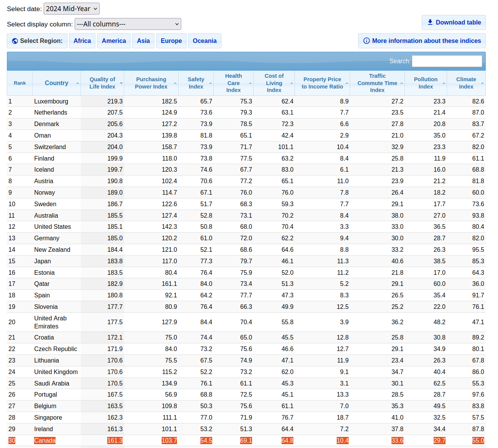The width and height of the screenshot is (498, 448).
Task: Sort table by Country column header
Action: pos(57,83)
